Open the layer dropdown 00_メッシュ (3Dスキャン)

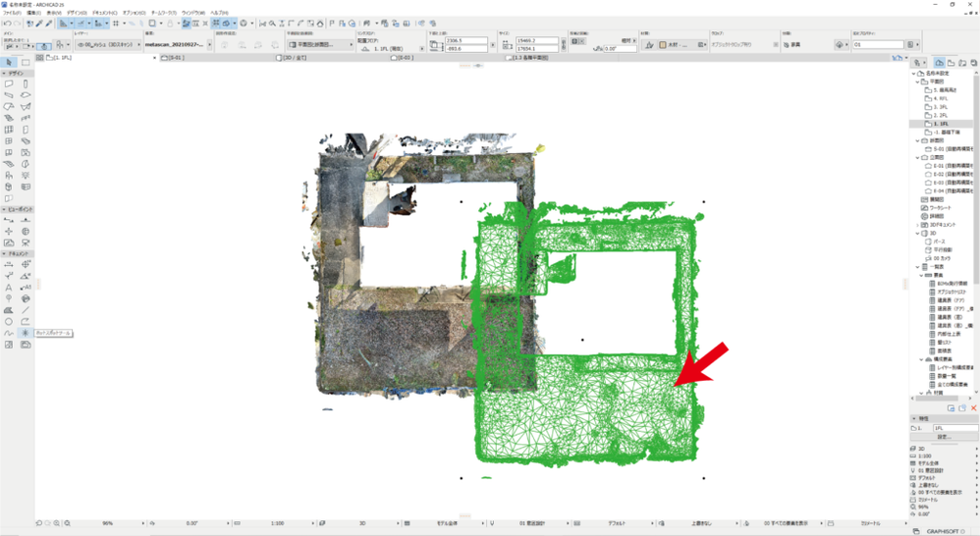(109, 45)
